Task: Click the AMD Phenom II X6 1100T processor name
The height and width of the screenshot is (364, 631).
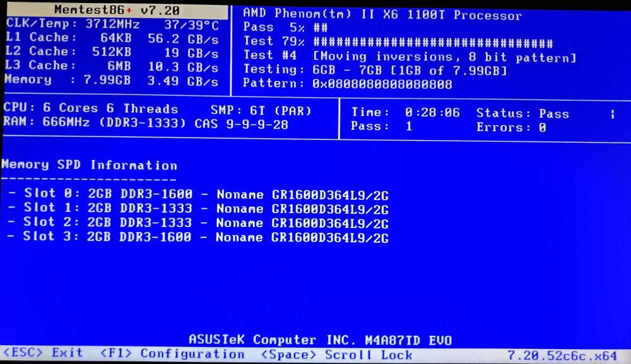Action: pos(382,15)
